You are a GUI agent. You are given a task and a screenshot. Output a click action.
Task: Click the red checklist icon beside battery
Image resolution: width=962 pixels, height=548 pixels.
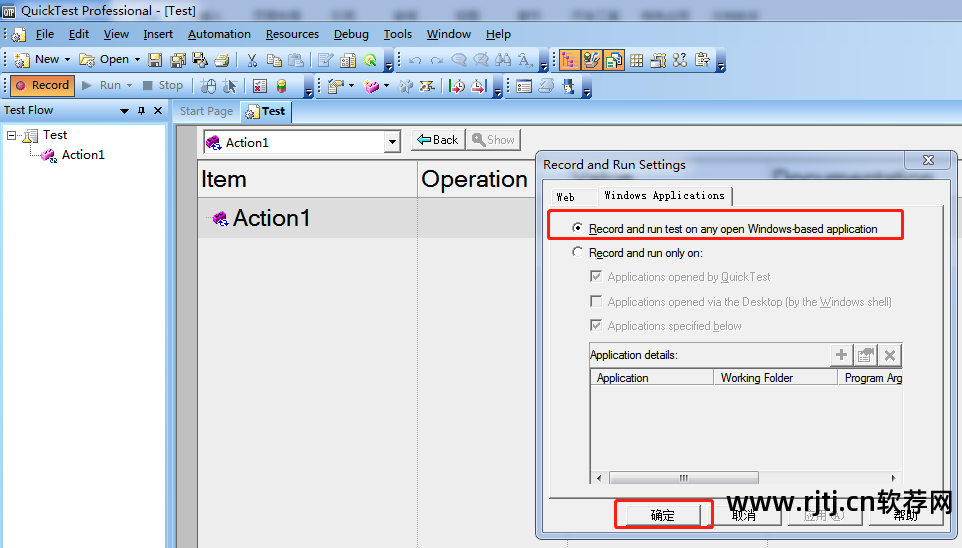(260, 86)
